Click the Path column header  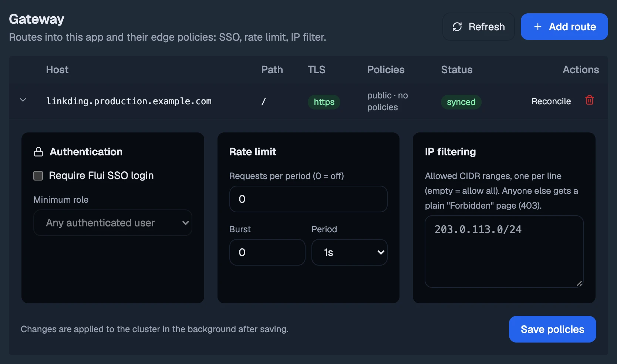(272, 70)
